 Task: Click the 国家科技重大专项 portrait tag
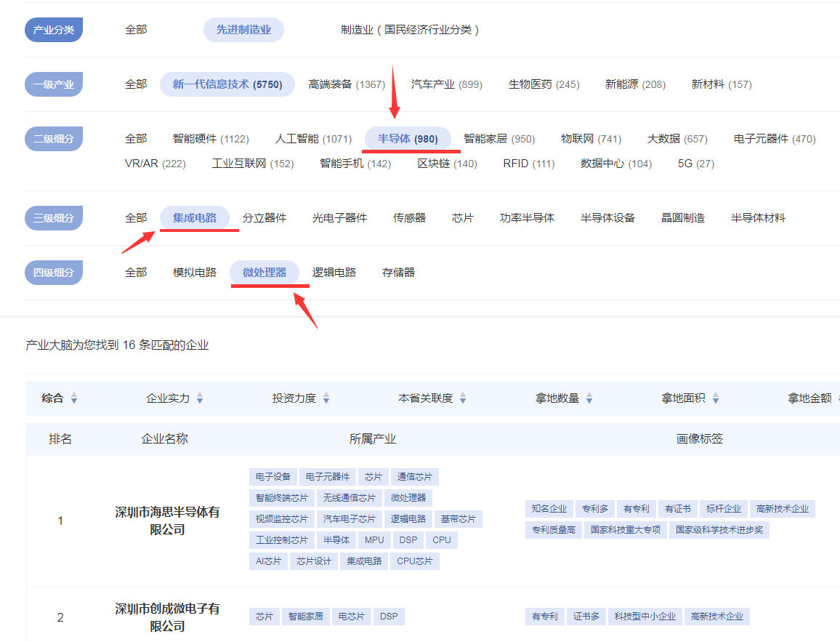pyautogui.click(x=626, y=529)
